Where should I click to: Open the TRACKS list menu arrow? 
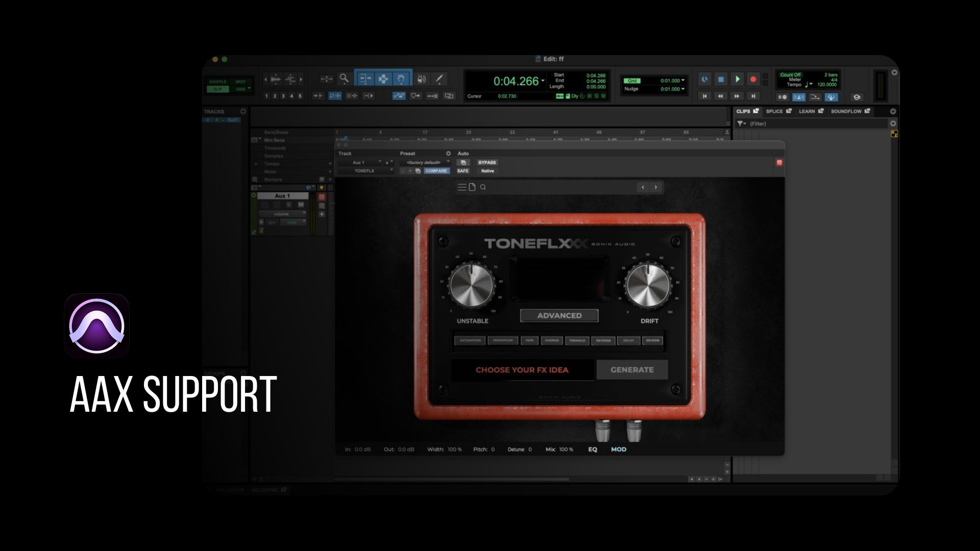[243, 111]
